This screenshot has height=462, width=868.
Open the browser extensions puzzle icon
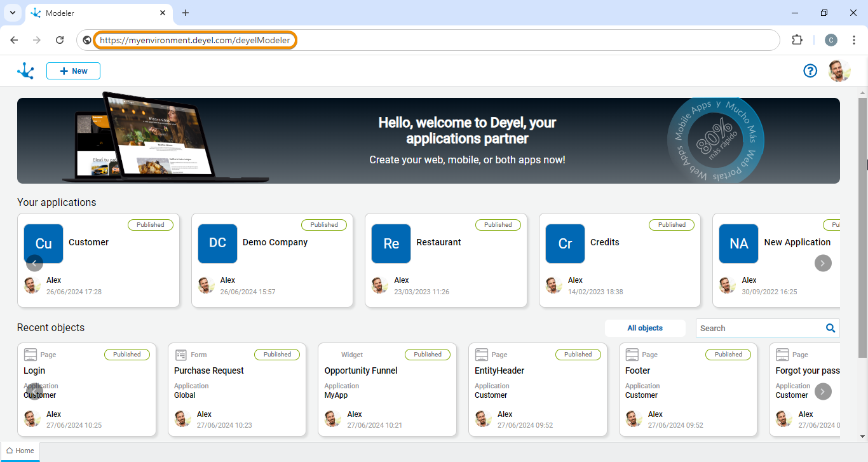point(797,40)
